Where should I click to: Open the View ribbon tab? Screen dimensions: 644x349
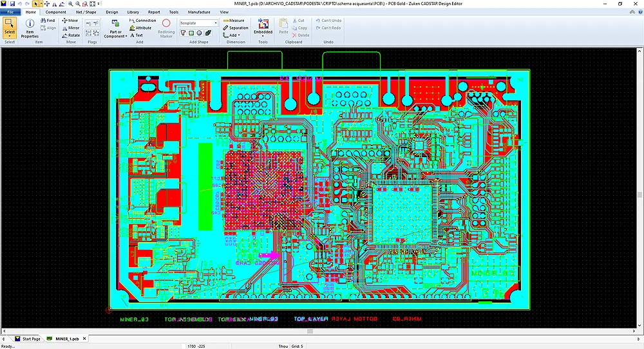224,12
